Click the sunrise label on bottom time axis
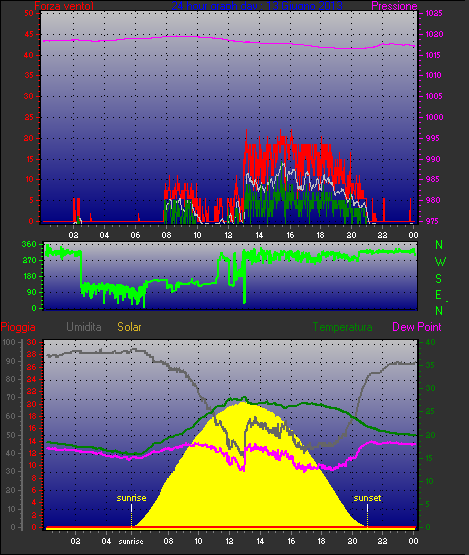Viewport: 469px width, 555px height. [x=131, y=542]
